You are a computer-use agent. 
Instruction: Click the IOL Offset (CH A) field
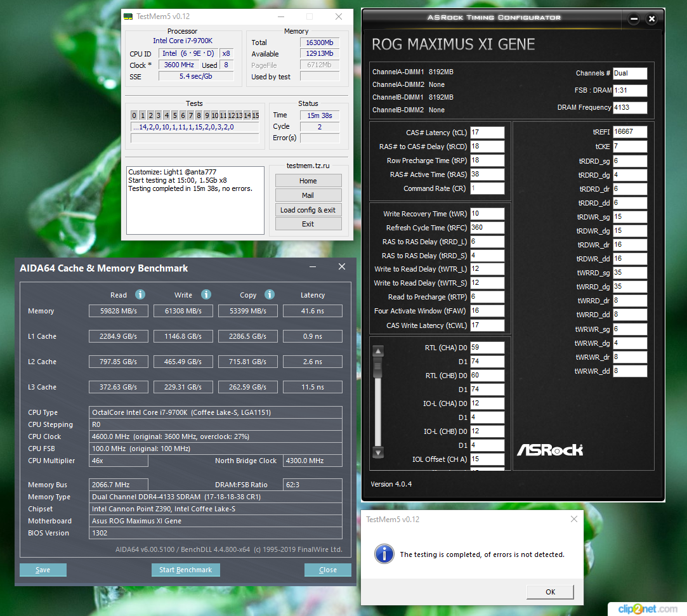487,459
